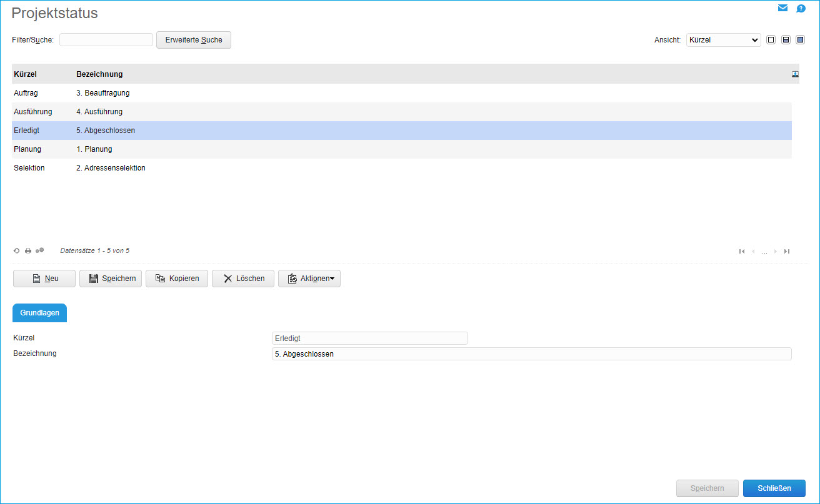Select the Selektion row

(402, 168)
